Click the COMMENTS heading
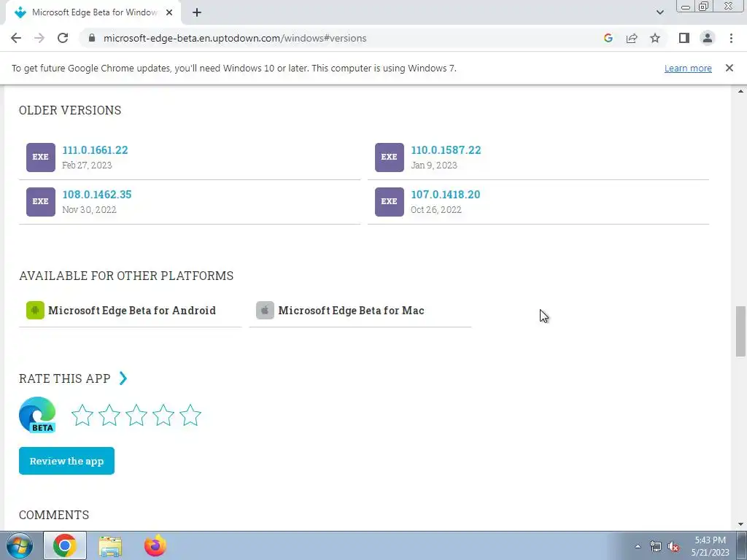 pyautogui.click(x=54, y=515)
